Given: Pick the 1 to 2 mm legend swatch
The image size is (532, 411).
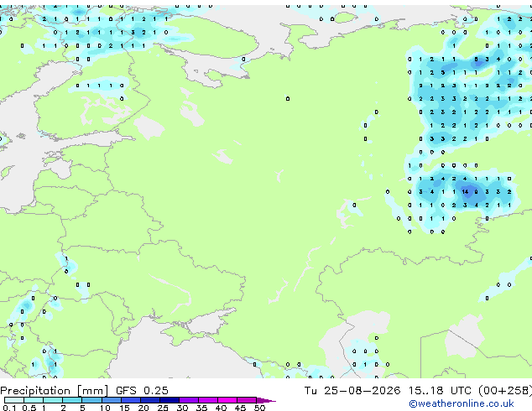Looking at the screenshot, I should [x=53, y=400].
